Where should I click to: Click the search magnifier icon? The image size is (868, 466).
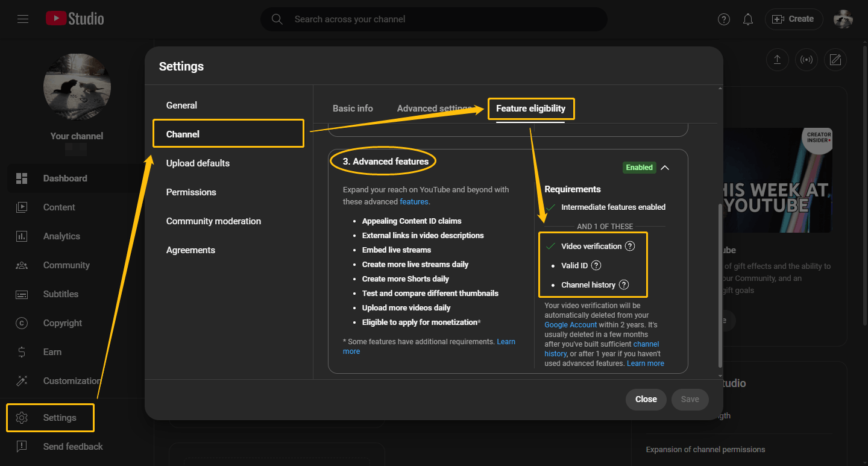(277, 19)
